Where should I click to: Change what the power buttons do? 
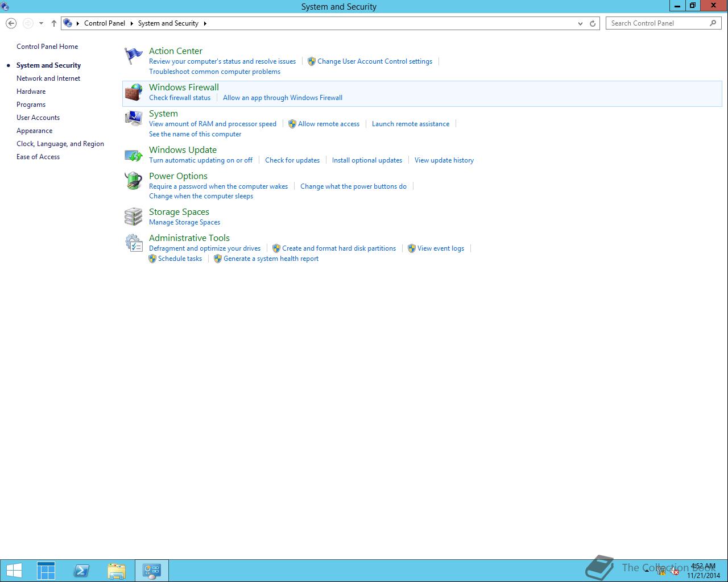[353, 186]
